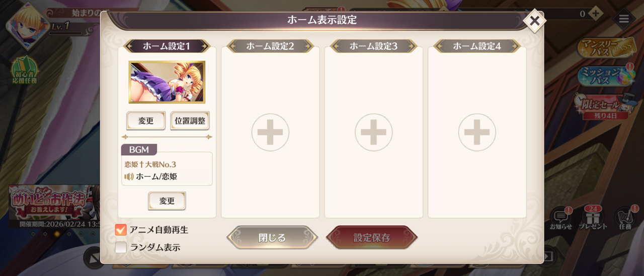
Task: Enable the ランダム表示 checkbox
Action: coord(121,247)
